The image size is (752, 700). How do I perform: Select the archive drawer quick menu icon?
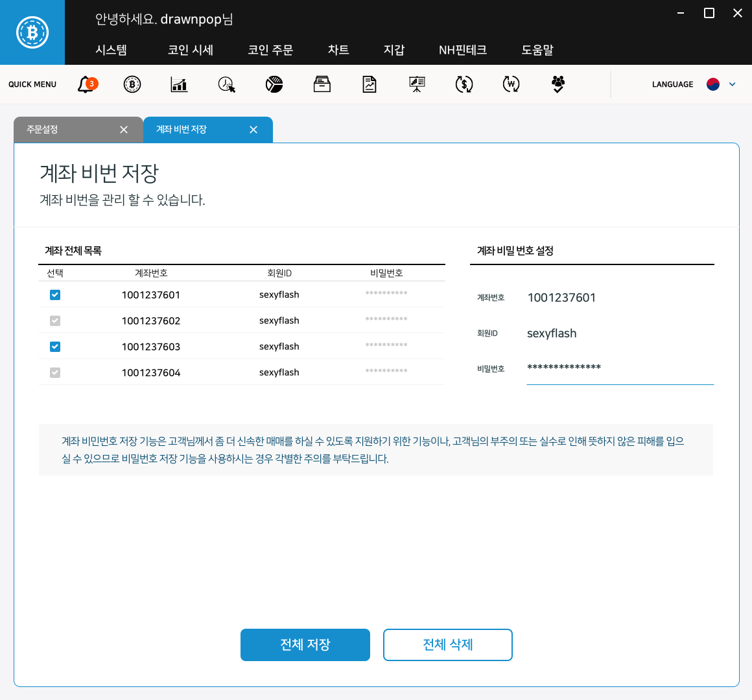tap(321, 84)
